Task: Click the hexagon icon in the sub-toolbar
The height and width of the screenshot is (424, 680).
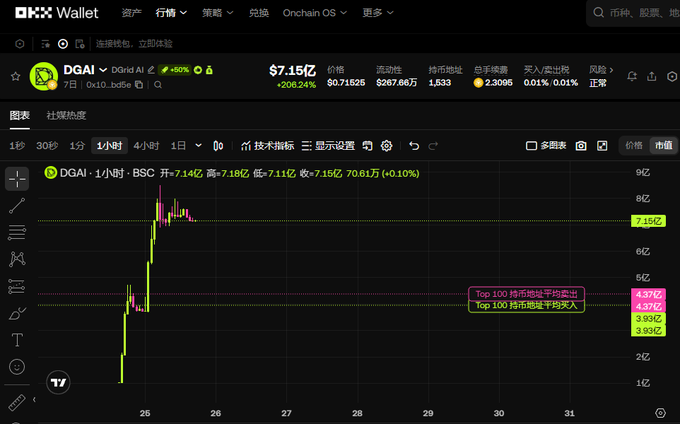Action: tap(20, 44)
